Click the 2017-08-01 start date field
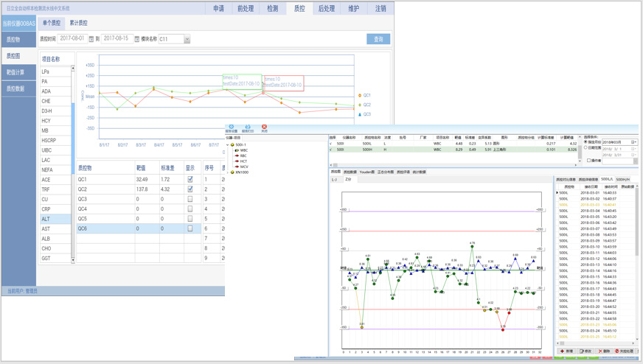 (x=72, y=38)
